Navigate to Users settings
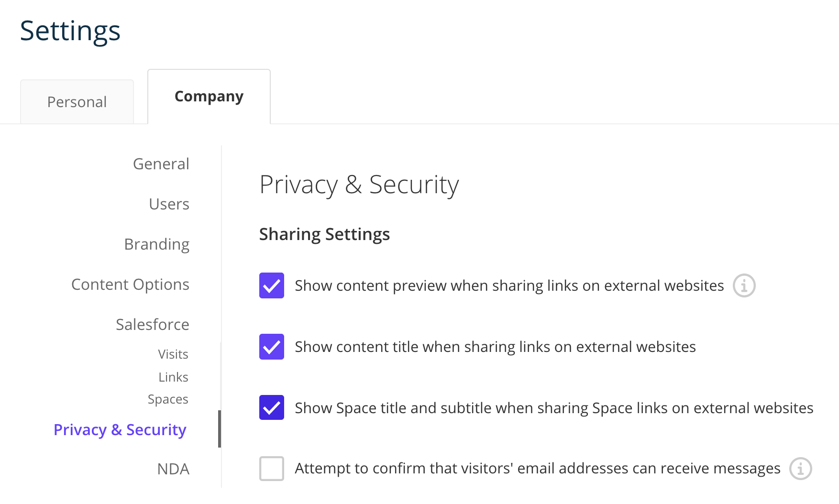The image size is (839, 504). pyautogui.click(x=169, y=204)
